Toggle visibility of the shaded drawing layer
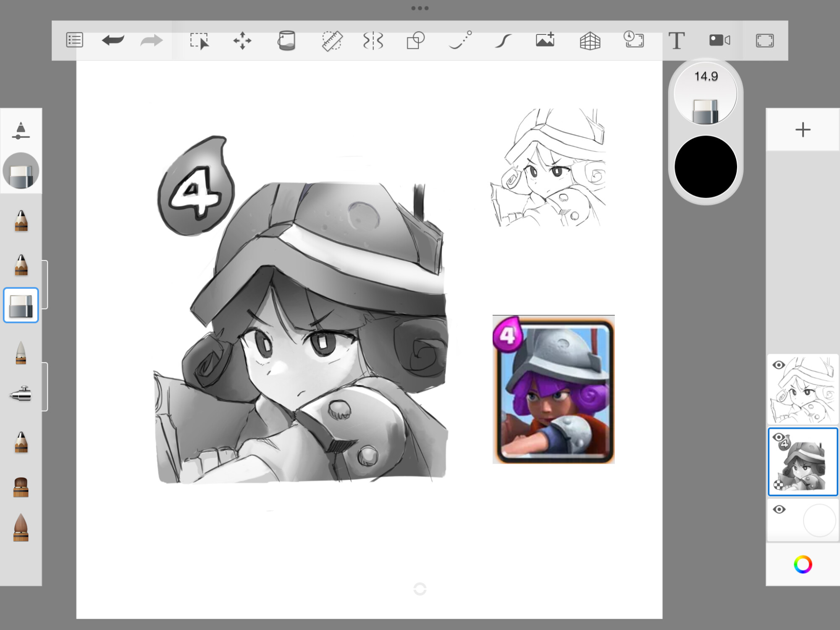Viewport: 840px width, 630px height. click(x=779, y=437)
